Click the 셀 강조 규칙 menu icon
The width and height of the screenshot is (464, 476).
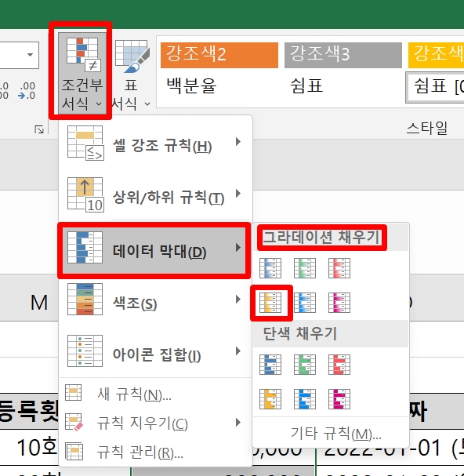pos(85,143)
